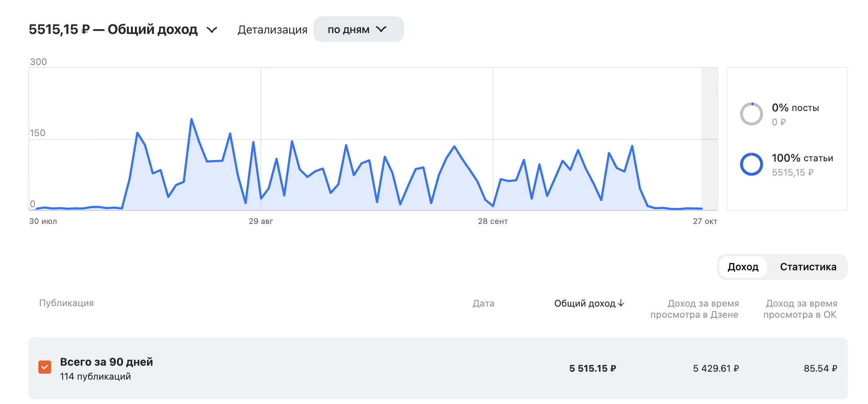
Task: Click the highest peak on income chart
Action: point(192,119)
